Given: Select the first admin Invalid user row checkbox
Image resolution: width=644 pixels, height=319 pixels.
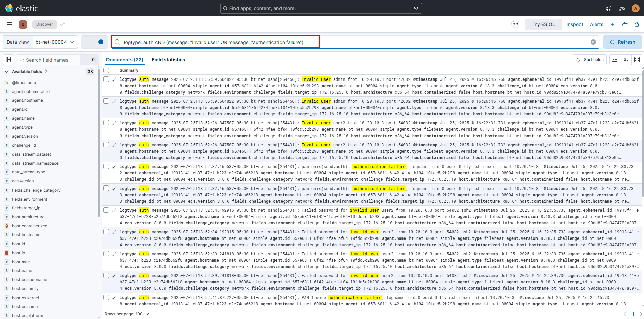Looking at the screenshot, I should point(106,79).
